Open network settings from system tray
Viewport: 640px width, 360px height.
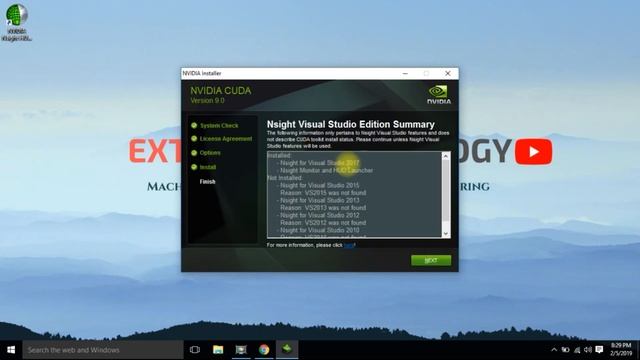pos(577,350)
